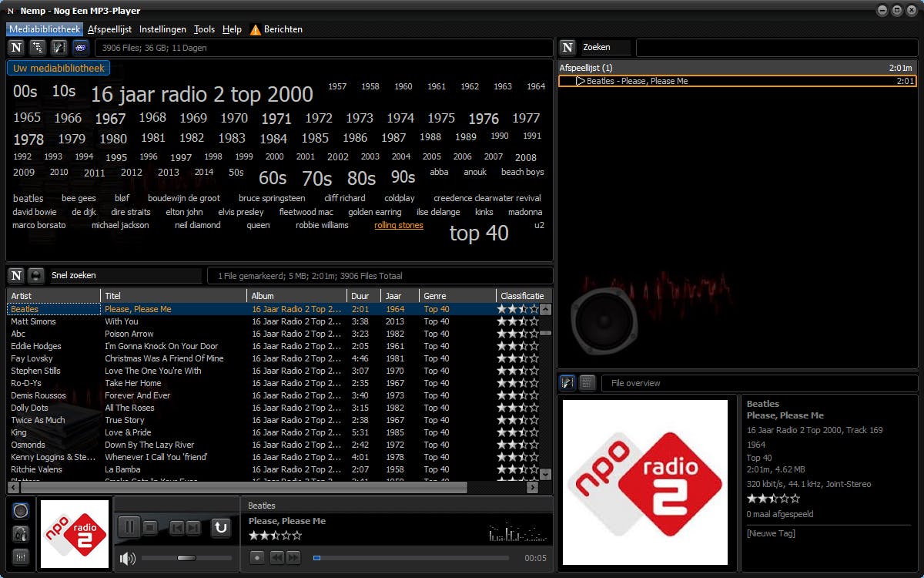
Task: Start recording with the record button
Action: click(257, 557)
